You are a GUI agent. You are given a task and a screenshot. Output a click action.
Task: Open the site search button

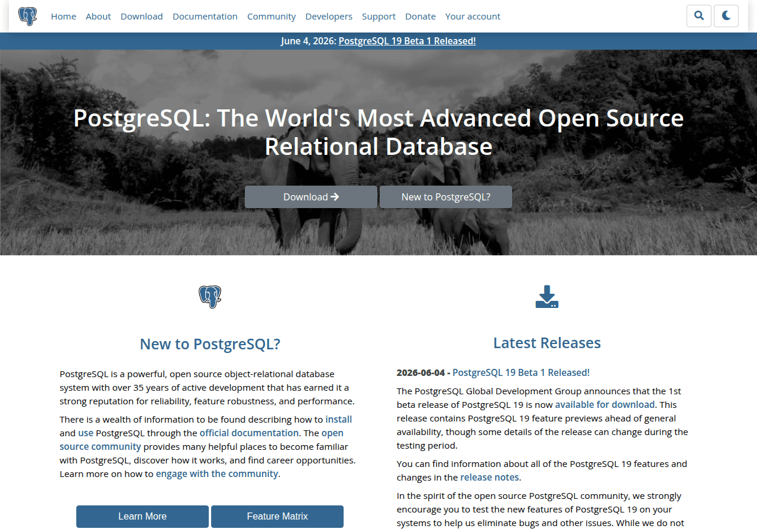[x=699, y=16]
